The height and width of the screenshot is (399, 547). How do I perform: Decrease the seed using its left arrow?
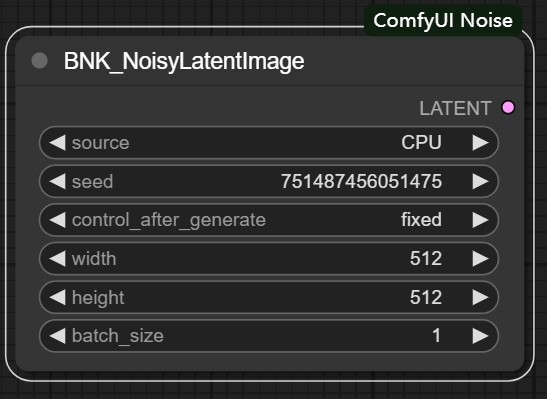tap(58, 181)
